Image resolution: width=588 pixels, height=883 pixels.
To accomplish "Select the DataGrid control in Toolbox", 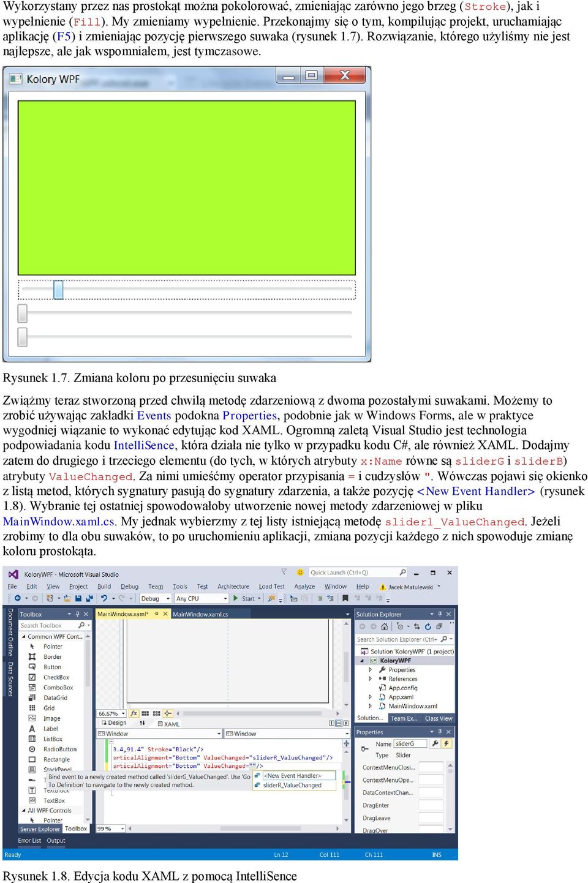I will 55,698.
